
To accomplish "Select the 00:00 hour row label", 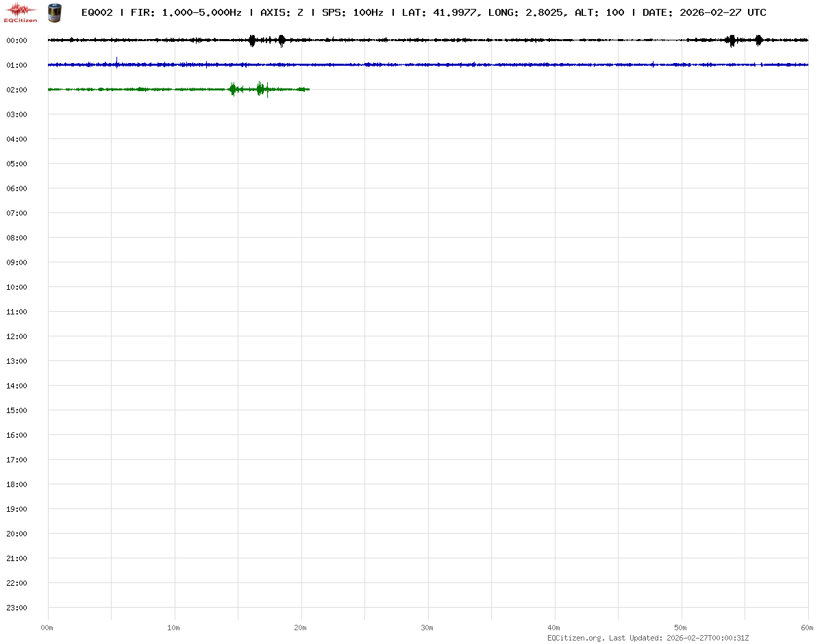I will pyautogui.click(x=16, y=40).
